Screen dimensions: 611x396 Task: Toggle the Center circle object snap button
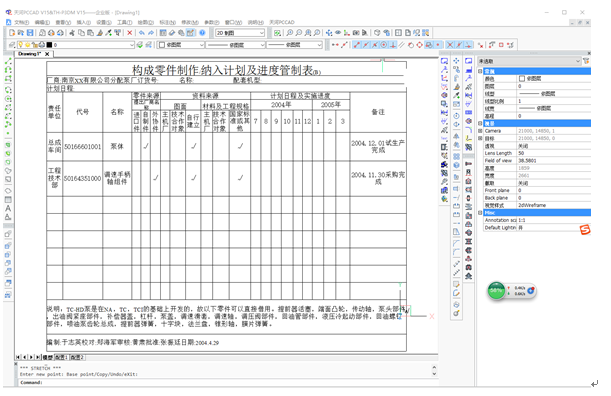pos(384,45)
